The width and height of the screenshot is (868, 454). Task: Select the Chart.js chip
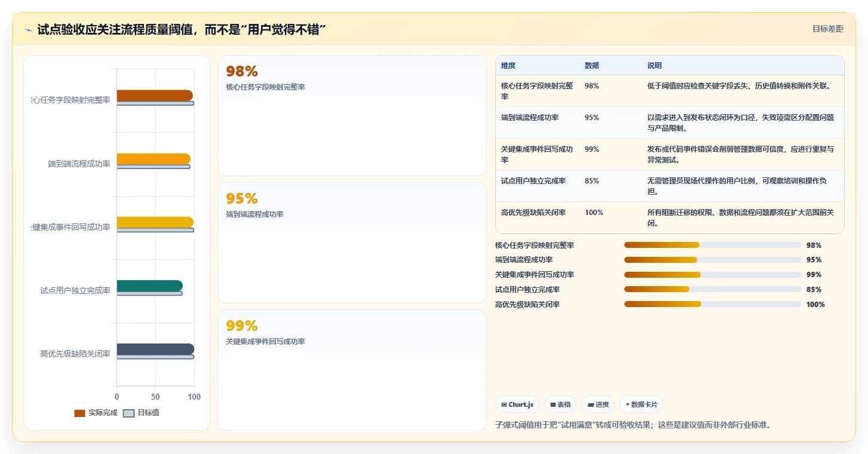[517, 404]
